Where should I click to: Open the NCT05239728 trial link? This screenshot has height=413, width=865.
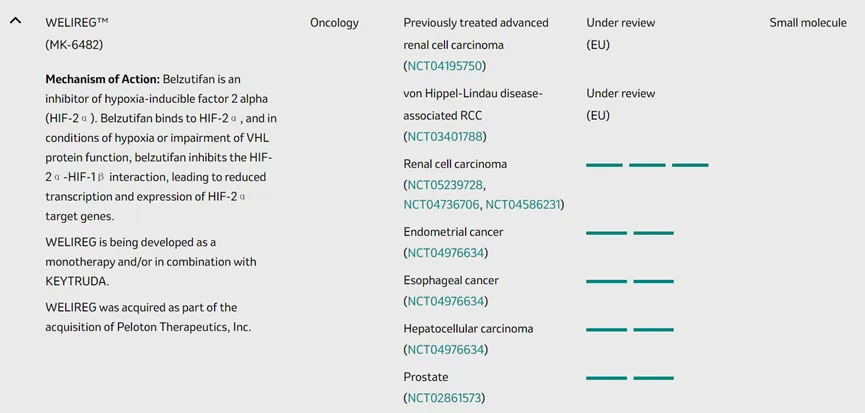[x=445, y=185]
